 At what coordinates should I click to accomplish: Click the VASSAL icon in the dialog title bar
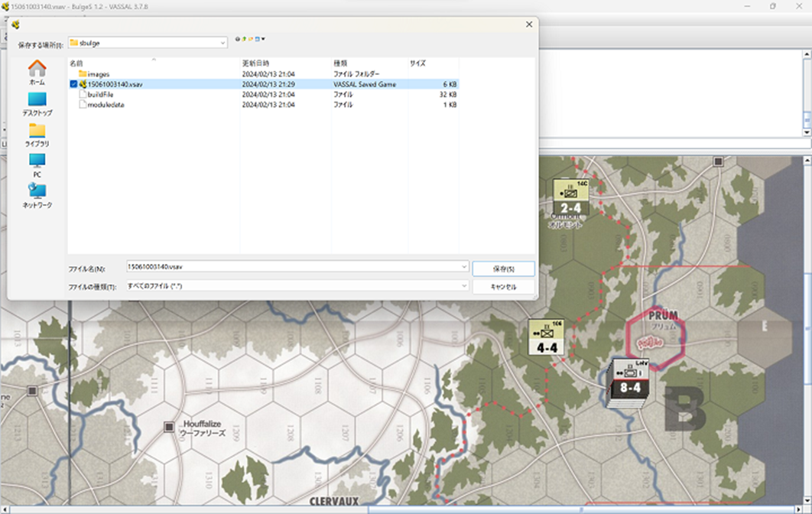point(15,24)
